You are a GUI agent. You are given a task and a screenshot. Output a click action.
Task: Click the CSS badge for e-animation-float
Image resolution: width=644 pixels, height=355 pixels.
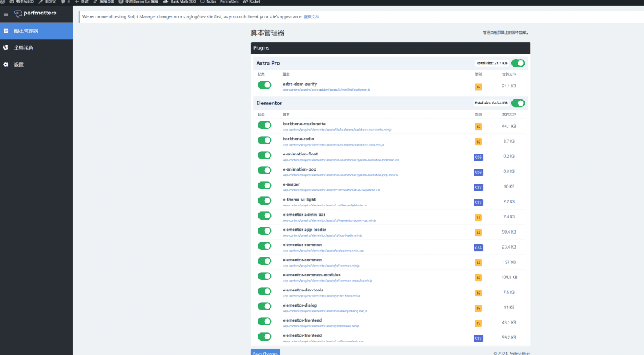pyautogui.click(x=478, y=157)
